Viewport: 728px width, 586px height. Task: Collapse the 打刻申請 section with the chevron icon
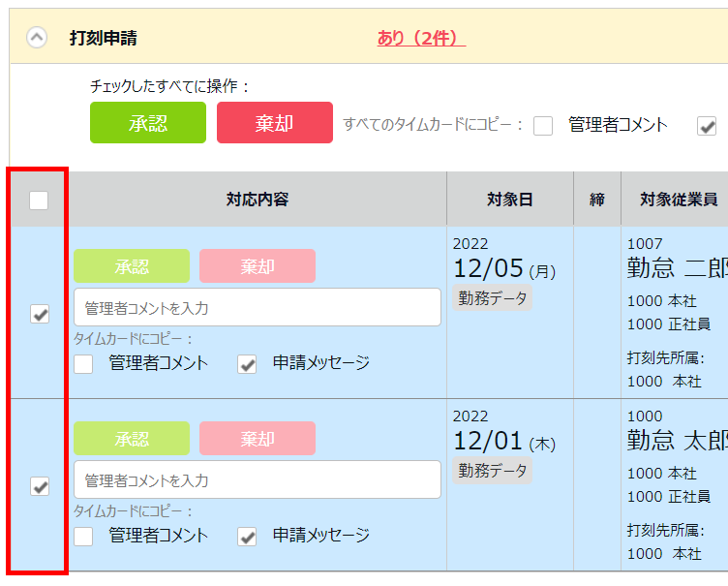click(36, 38)
